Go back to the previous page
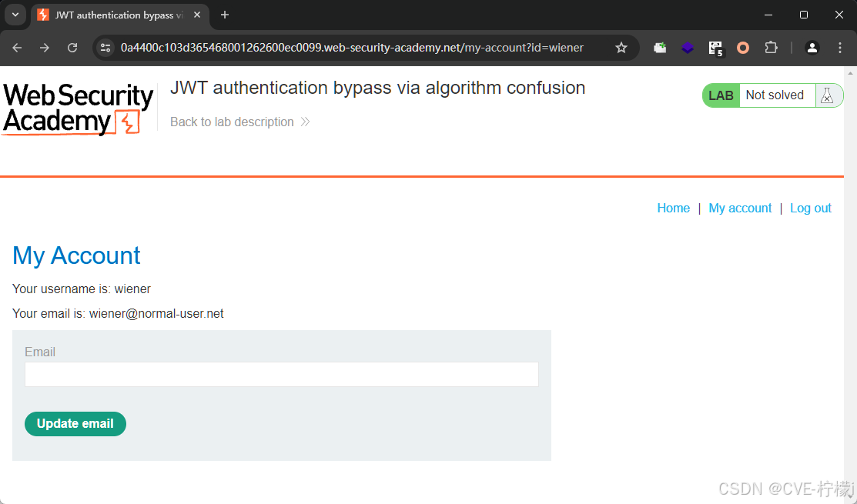The height and width of the screenshot is (504, 857). click(x=17, y=48)
